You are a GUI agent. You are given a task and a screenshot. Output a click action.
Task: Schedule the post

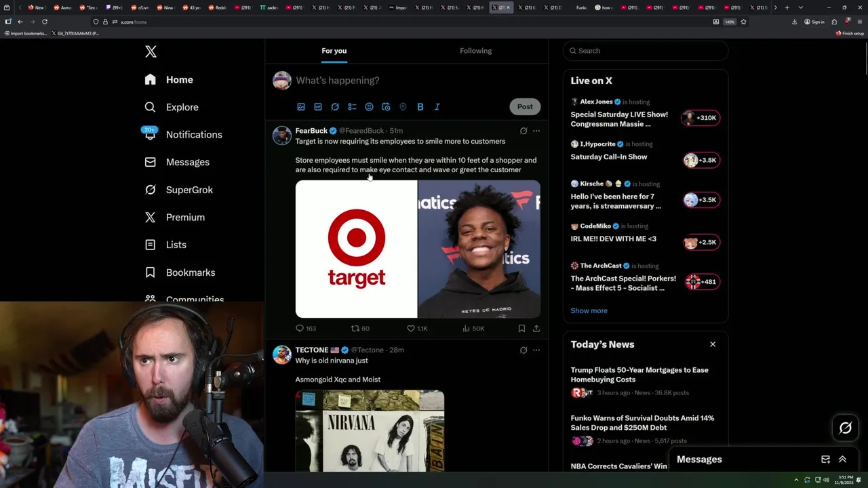pos(386,106)
